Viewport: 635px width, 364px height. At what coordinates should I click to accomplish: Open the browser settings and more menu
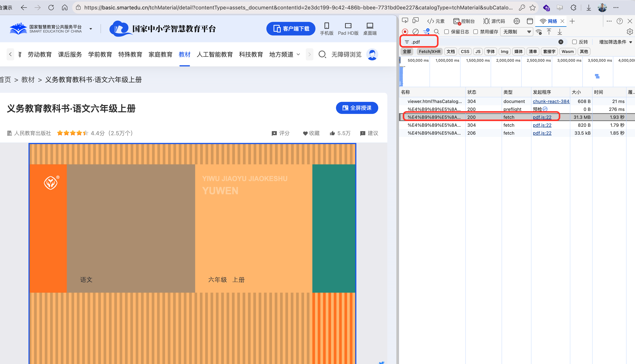click(x=616, y=8)
